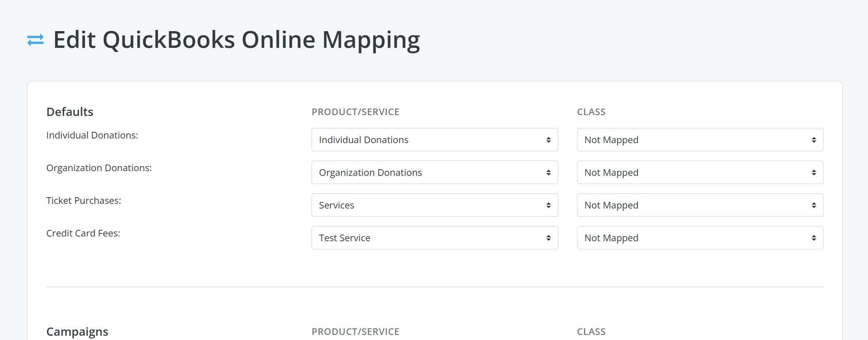The width and height of the screenshot is (868, 340).
Task: Open Credit Card Fees dropdown showing Test Service
Action: pyautogui.click(x=435, y=238)
